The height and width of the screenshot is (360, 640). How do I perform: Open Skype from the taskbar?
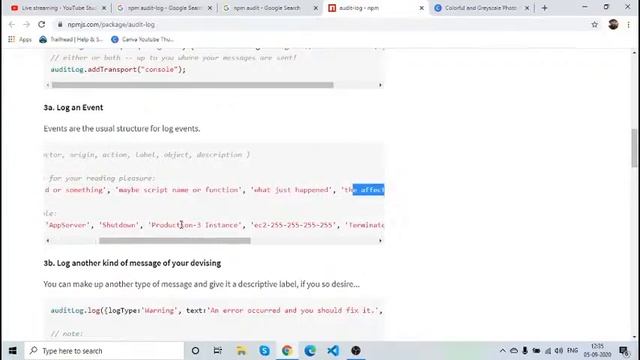264,351
